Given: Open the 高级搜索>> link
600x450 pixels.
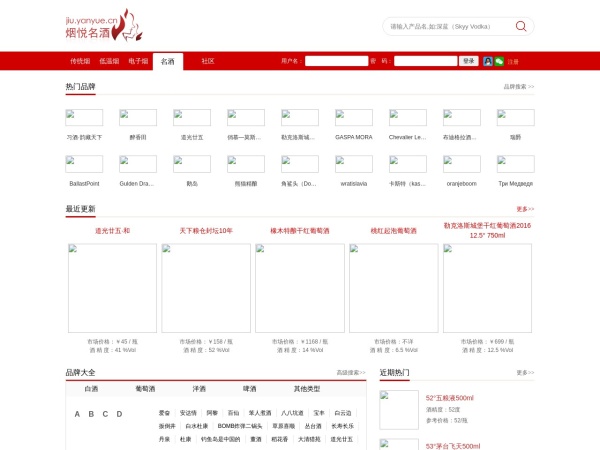Looking at the screenshot, I should pyautogui.click(x=351, y=372).
